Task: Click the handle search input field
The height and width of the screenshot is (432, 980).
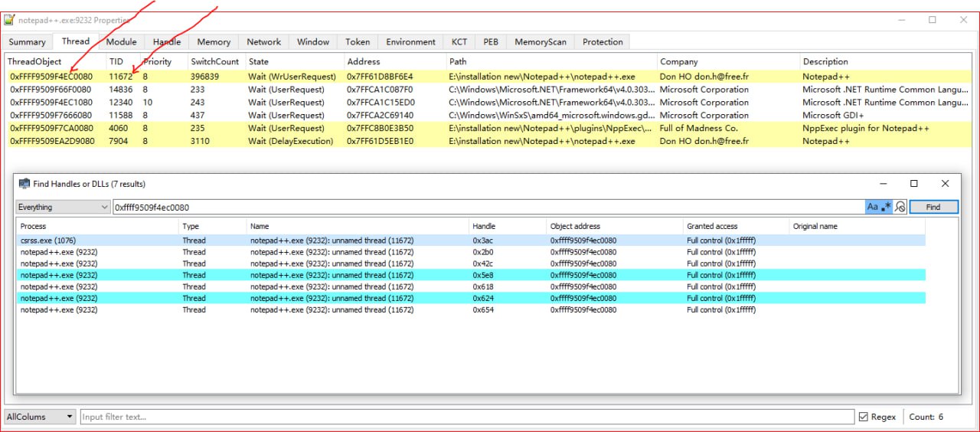Action: [x=488, y=207]
